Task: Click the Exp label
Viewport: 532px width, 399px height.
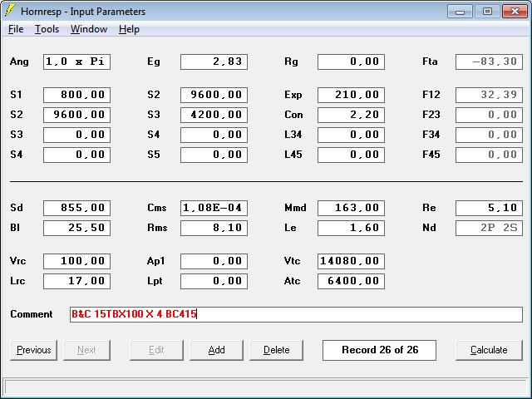Action: point(293,95)
